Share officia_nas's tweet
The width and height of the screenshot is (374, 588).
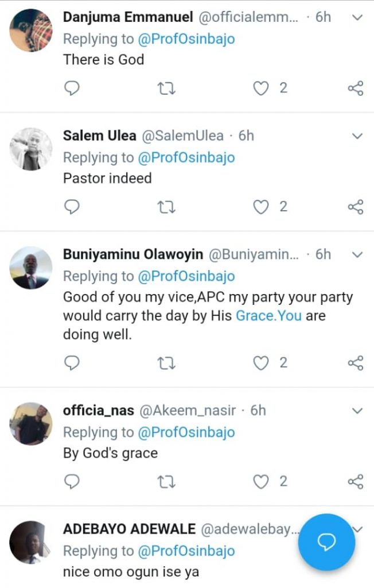356,481
